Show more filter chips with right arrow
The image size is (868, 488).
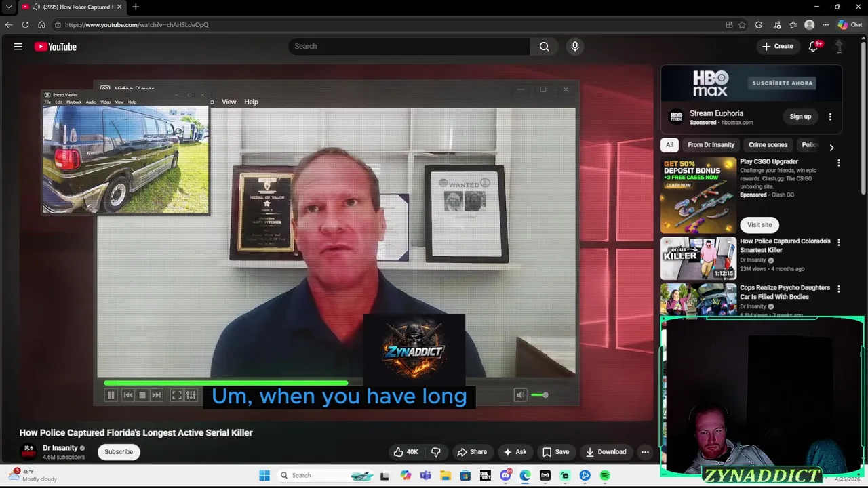click(x=831, y=148)
